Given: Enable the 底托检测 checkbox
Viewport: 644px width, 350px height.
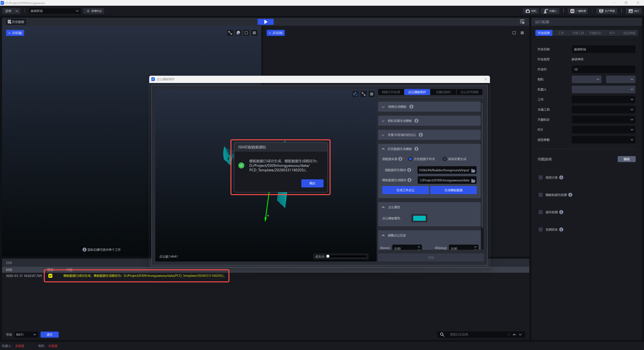Looking at the screenshot, I should click(x=541, y=212).
